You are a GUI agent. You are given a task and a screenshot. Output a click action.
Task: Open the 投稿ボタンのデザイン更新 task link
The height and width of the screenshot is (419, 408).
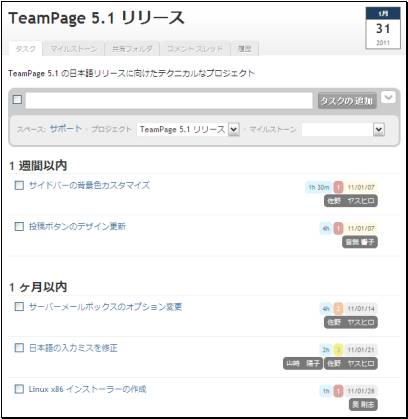coord(77,227)
